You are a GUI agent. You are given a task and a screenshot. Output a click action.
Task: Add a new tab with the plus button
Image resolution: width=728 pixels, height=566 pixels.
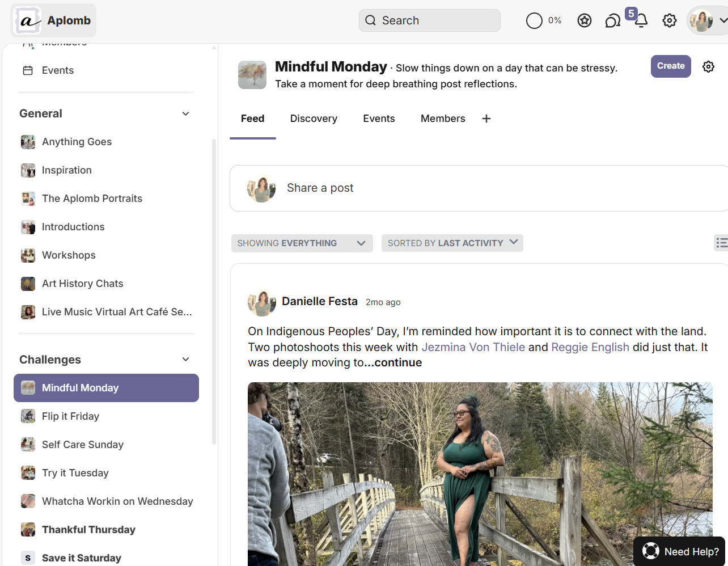(486, 119)
